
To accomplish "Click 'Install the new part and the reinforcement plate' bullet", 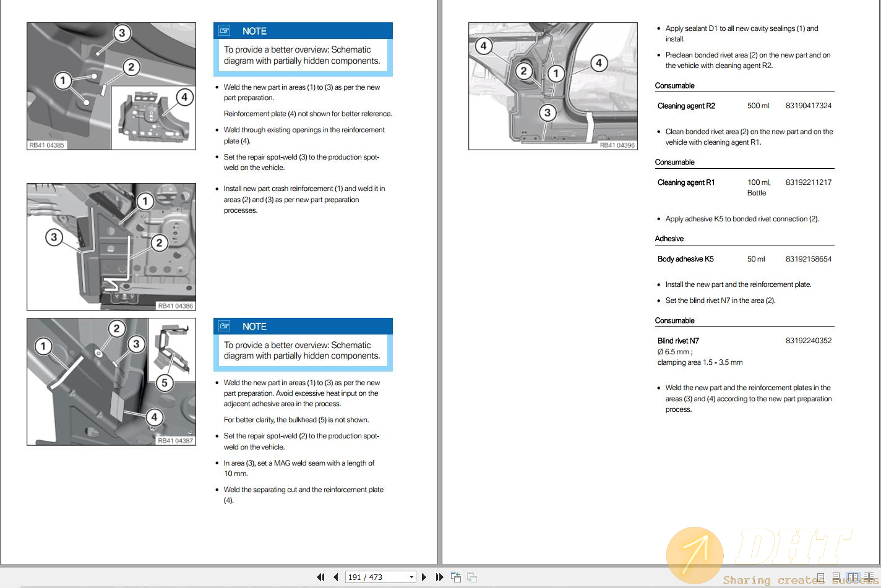I will click(738, 284).
